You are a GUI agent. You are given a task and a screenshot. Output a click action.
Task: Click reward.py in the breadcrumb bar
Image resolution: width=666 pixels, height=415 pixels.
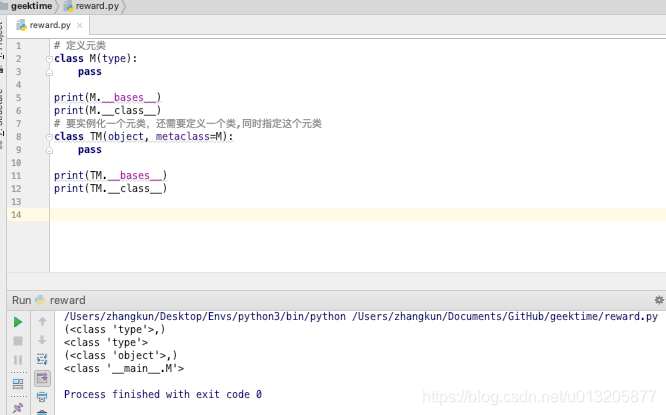(97, 6)
